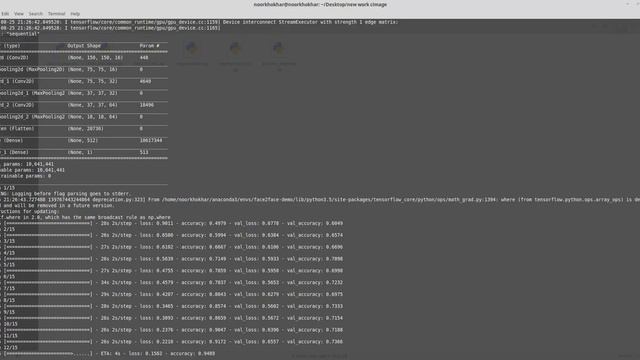Click the 'Output Shape' column header

pyautogui.click(x=84, y=46)
